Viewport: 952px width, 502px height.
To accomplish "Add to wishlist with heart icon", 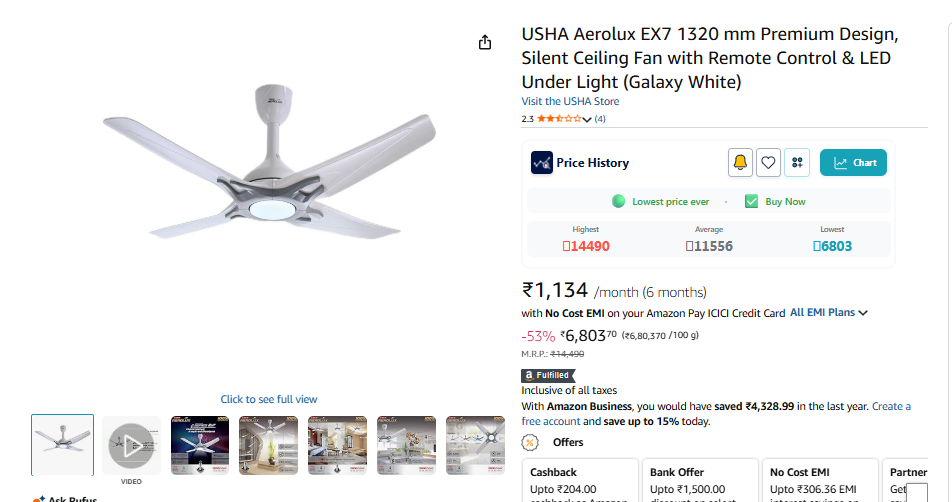I will click(768, 163).
